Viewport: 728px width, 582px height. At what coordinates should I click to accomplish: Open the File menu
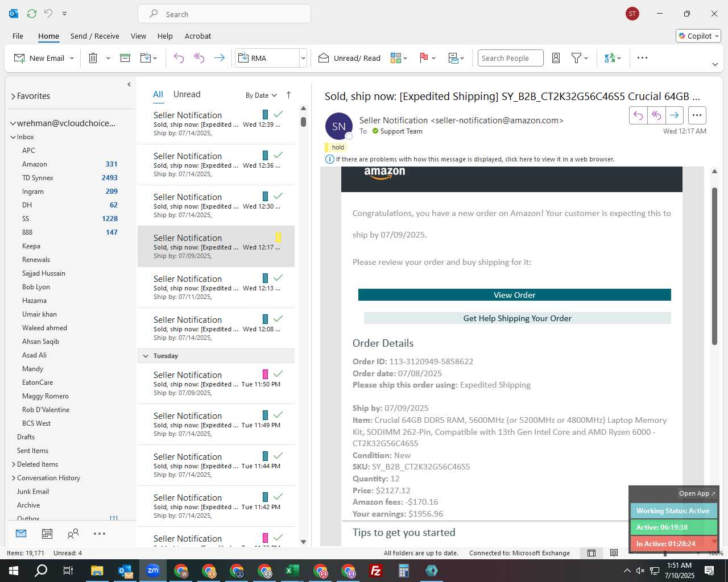point(18,36)
